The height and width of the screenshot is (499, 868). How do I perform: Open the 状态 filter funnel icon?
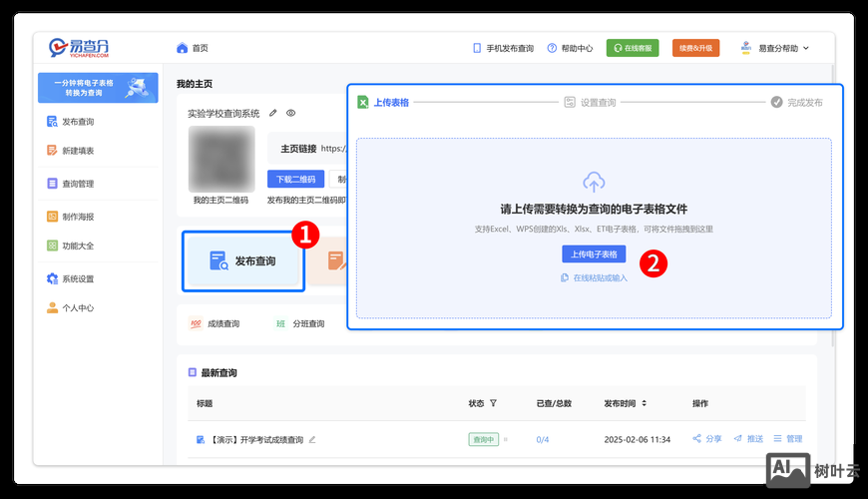click(x=493, y=403)
